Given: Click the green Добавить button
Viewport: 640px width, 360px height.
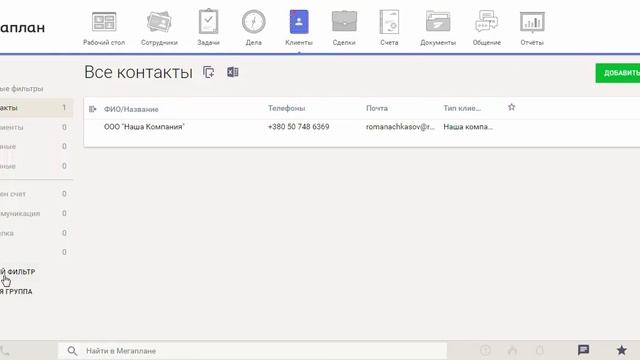Looking at the screenshot, I should 618,73.
